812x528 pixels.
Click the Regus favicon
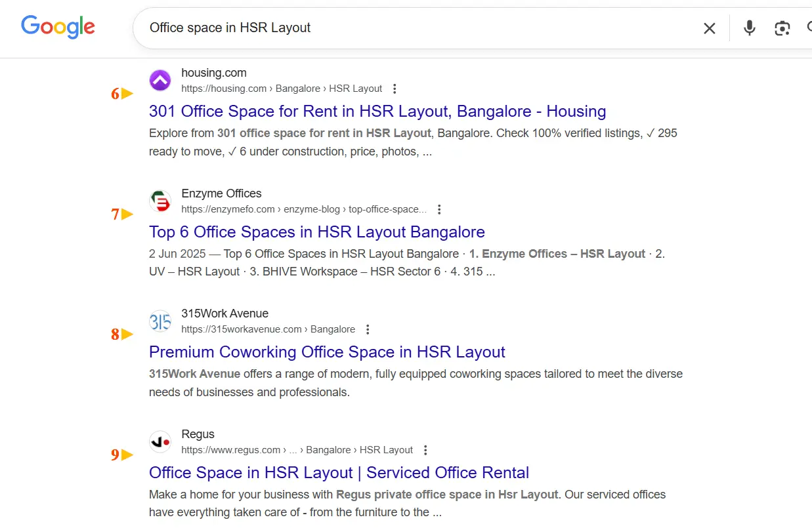point(160,442)
